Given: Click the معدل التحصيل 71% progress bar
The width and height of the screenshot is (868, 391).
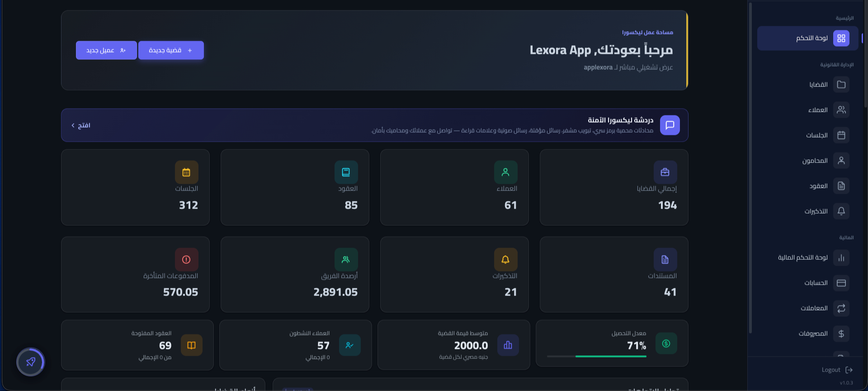Looking at the screenshot, I should pyautogui.click(x=596, y=357).
